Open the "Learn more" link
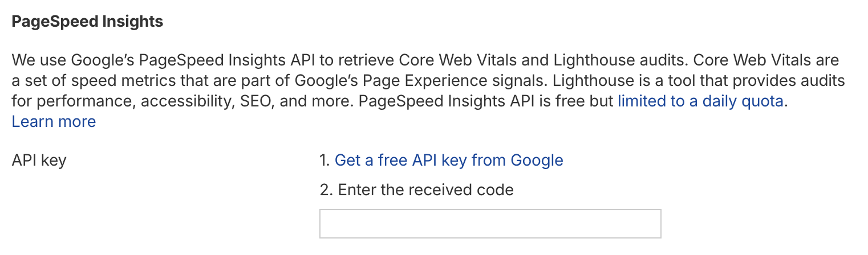The width and height of the screenshot is (868, 255). pyautogui.click(x=54, y=122)
